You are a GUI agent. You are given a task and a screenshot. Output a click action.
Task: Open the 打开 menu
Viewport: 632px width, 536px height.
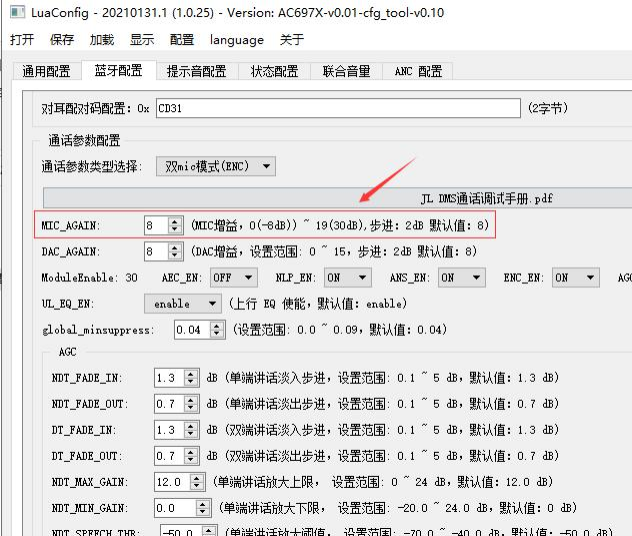[x=22, y=39]
